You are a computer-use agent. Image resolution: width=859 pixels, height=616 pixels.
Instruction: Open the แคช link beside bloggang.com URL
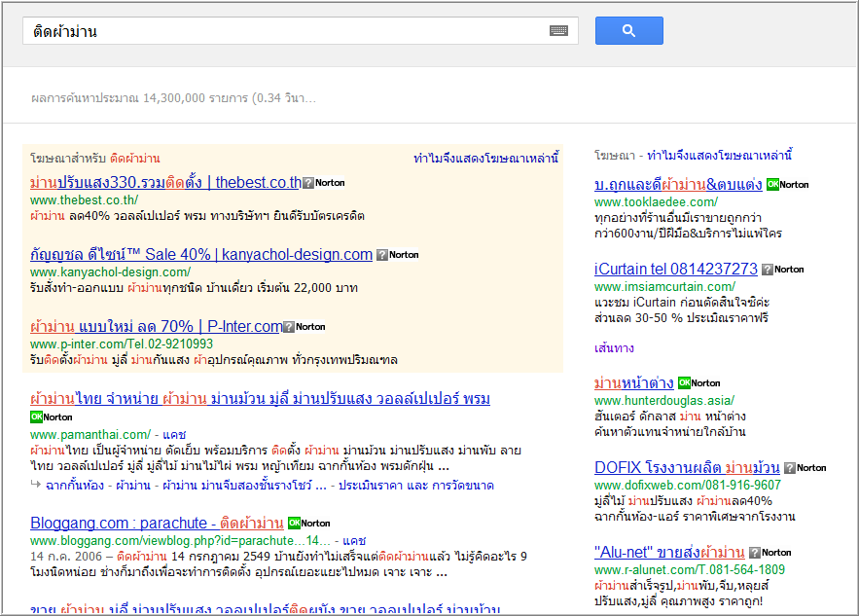(x=354, y=541)
